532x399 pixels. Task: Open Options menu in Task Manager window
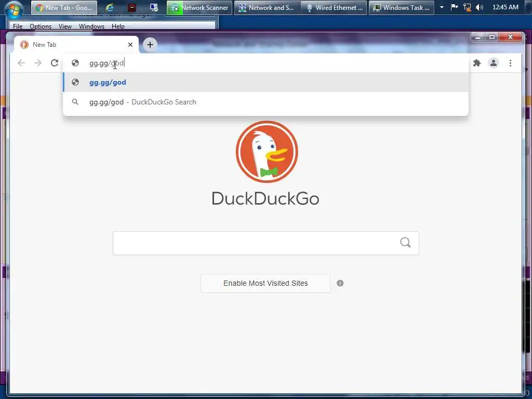[x=41, y=26]
